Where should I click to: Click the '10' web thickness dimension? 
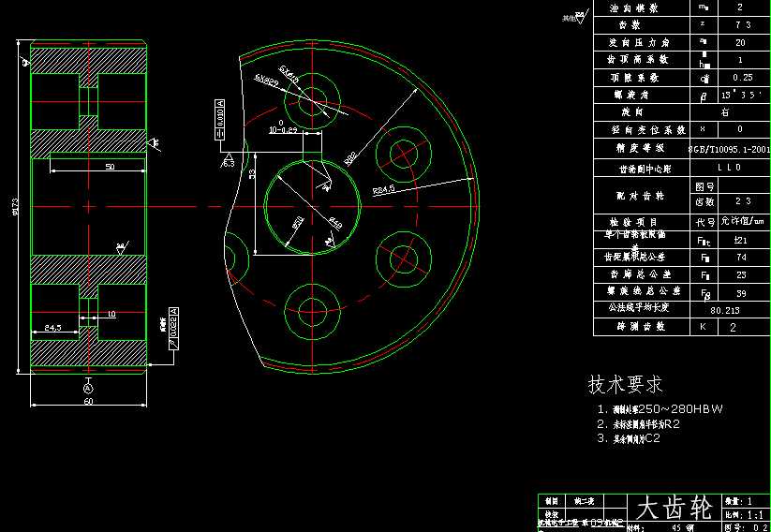(111, 315)
